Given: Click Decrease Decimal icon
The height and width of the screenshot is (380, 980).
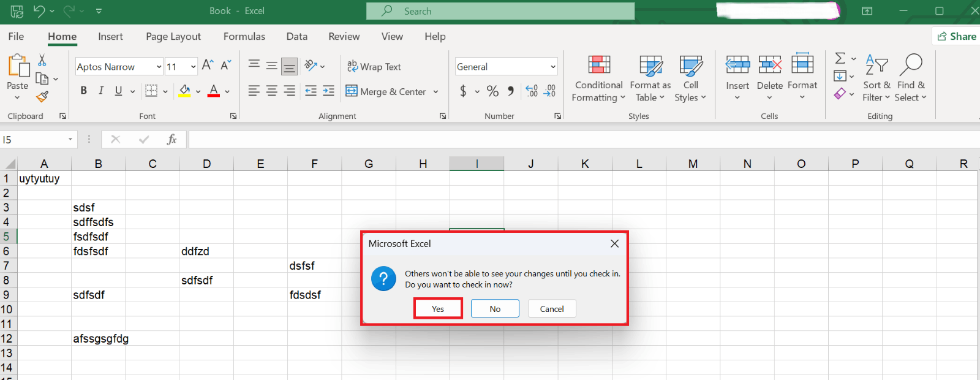Looking at the screenshot, I should tap(550, 91).
